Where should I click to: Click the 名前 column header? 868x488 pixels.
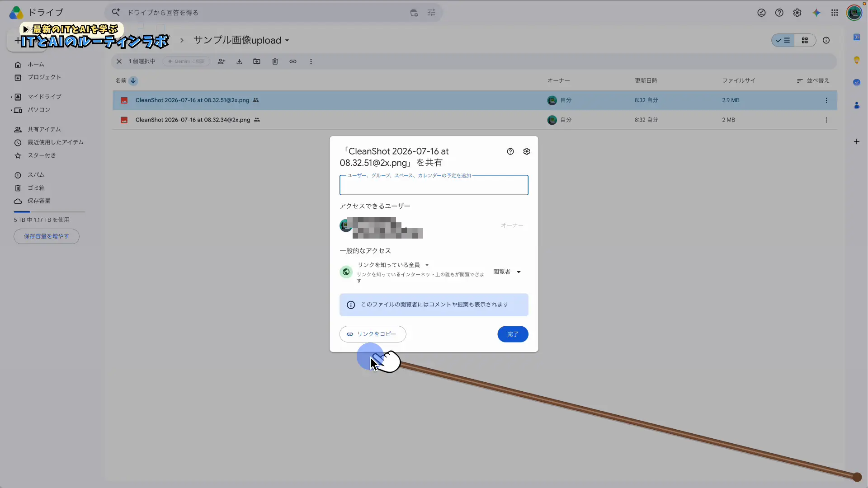click(x=121, y=81)
